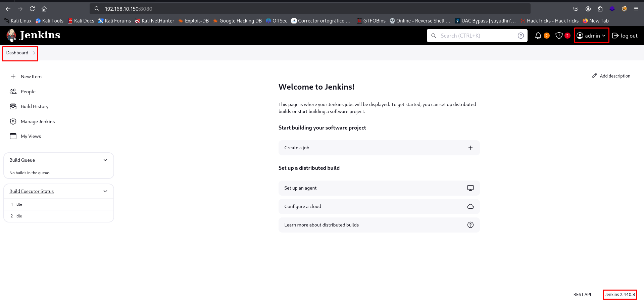This screenshot has height=302, width=644.
Task: Open the Firefox Pocket save icon
Action: pos(576,9)
